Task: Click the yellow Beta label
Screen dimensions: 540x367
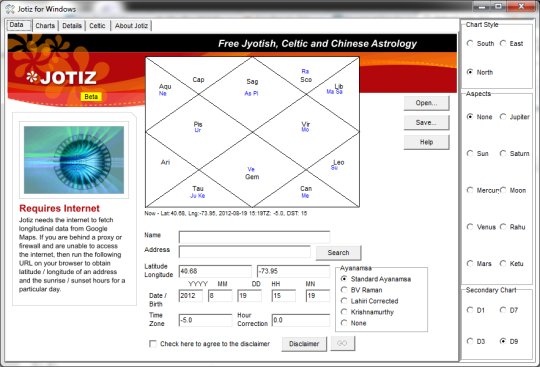Action: (x=91, y=97)
